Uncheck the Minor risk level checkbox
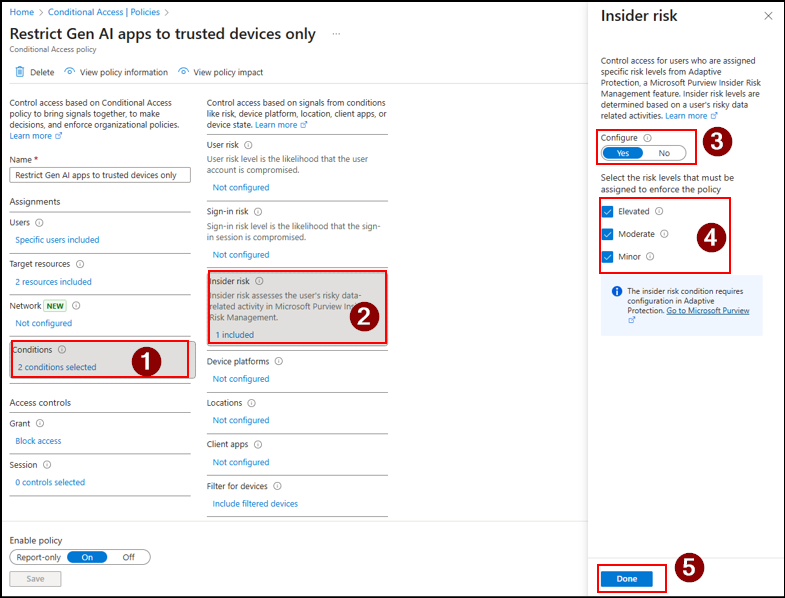This screenshot has height=598, width=785. [608, 257]
